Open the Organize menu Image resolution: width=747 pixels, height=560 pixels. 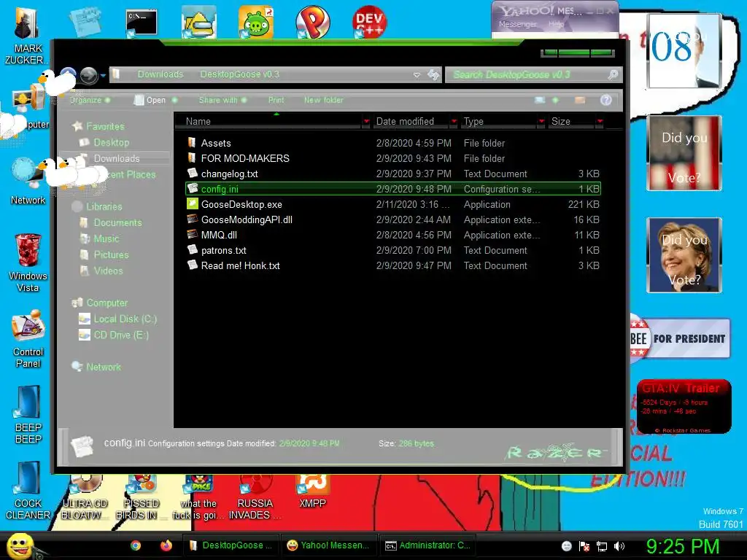coord(90,100)
